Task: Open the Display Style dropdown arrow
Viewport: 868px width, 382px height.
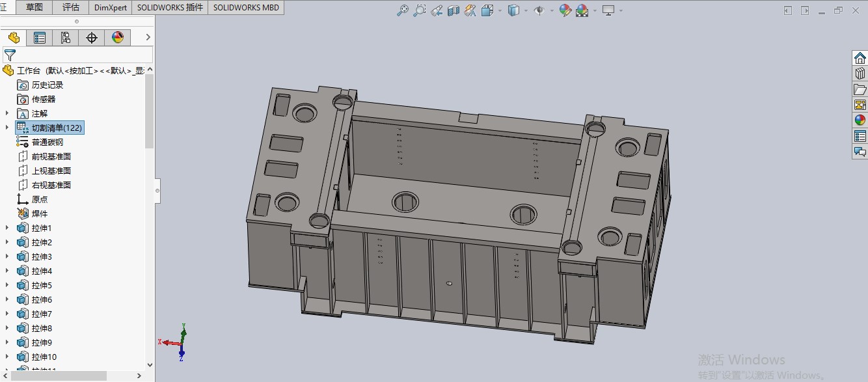Action: pos(526,10)
